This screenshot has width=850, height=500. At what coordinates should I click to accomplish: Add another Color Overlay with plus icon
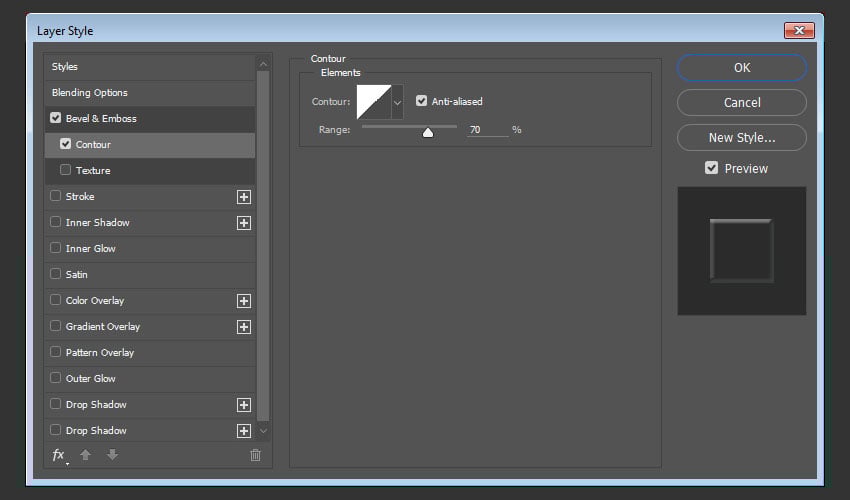[x=243, y=301]
